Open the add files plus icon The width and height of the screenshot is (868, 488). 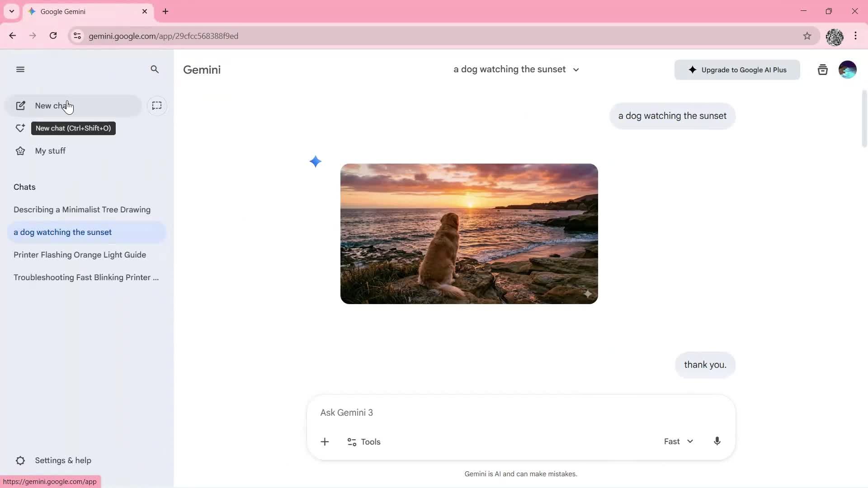325,441
